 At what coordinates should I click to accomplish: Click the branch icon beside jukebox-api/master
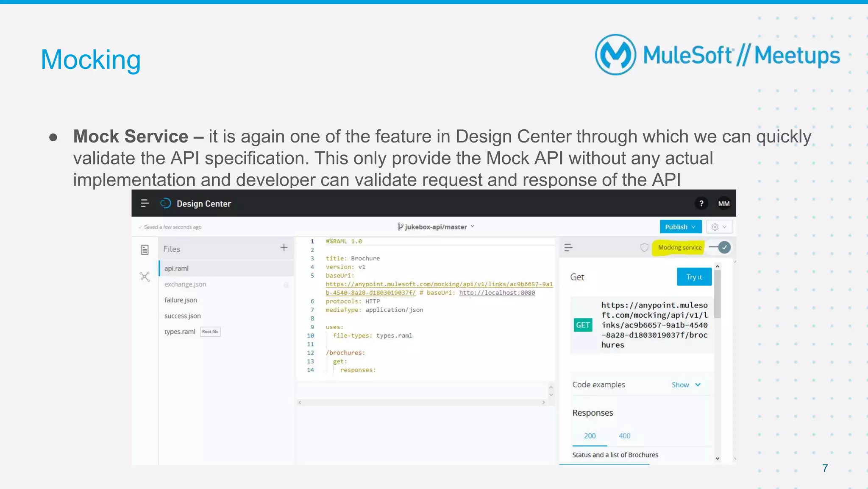coord(400,226)
